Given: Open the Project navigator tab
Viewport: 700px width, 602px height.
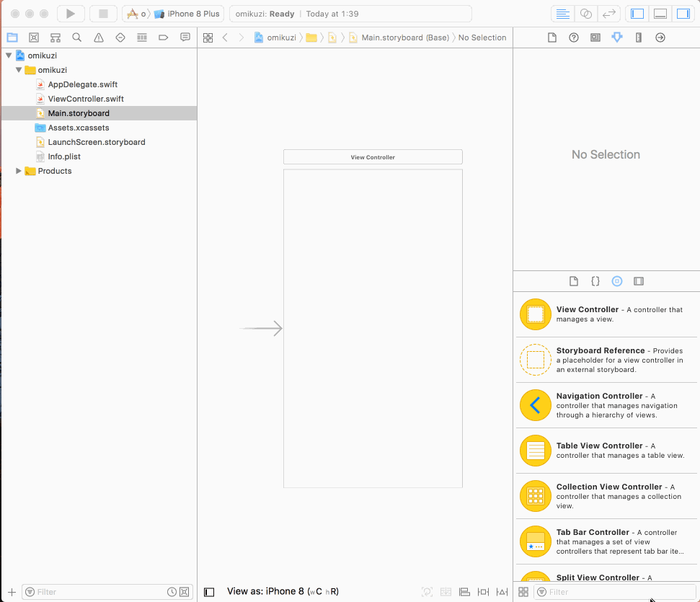Looking at the screenshot, I should tap(12, 37).
